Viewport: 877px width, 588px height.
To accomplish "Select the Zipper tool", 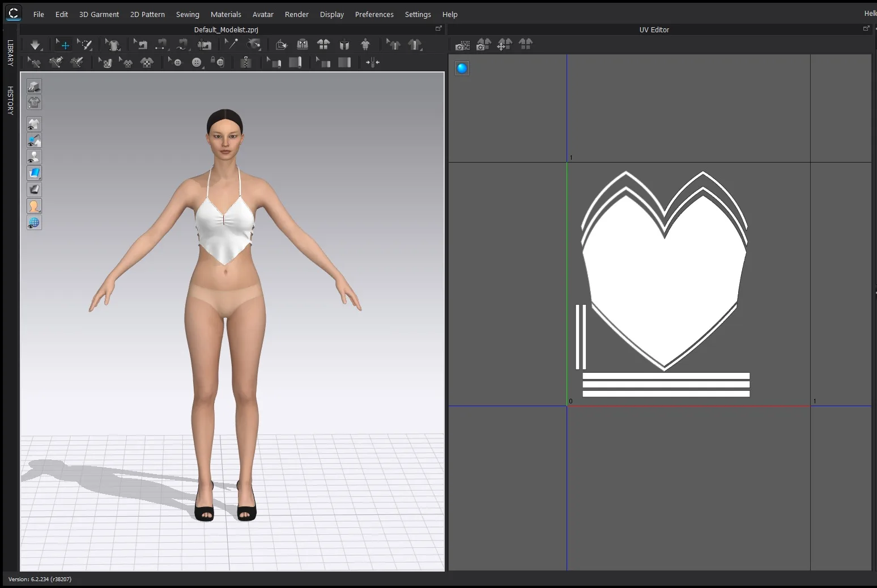I will point(245,62).
